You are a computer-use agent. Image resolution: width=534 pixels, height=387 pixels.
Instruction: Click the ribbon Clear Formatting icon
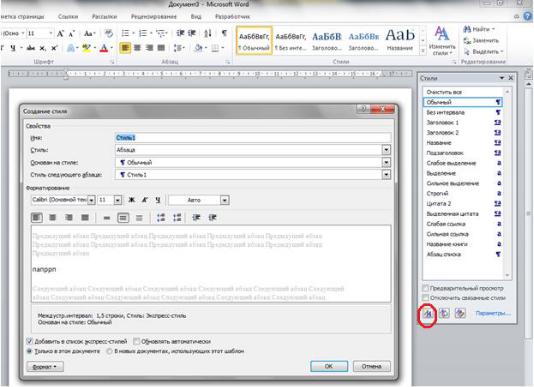[x=109, y=33]
